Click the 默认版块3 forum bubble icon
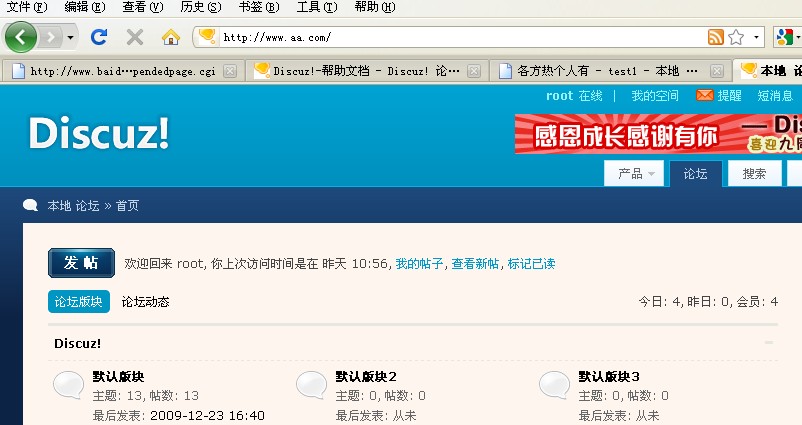The height and width of the screenshot is (425, 802). [x=554, y=385]
